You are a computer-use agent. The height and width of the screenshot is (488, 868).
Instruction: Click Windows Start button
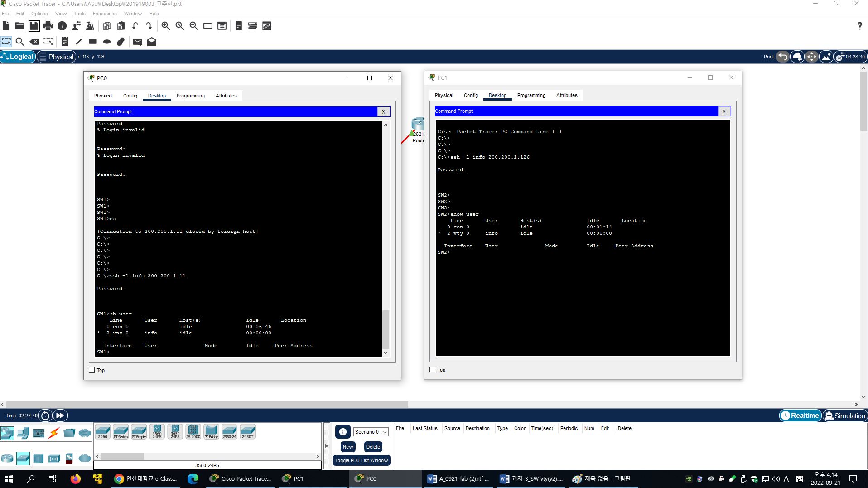pyautogui.click(x=9, y=478)
